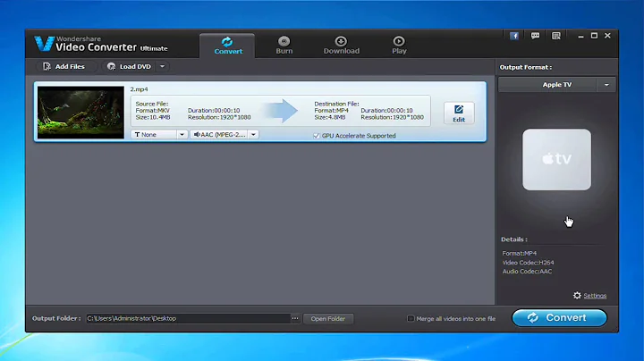This screenshot has height=361, width=644.
Task: Browse output folder with ellipsis button
Action: [x=295, y=318]
